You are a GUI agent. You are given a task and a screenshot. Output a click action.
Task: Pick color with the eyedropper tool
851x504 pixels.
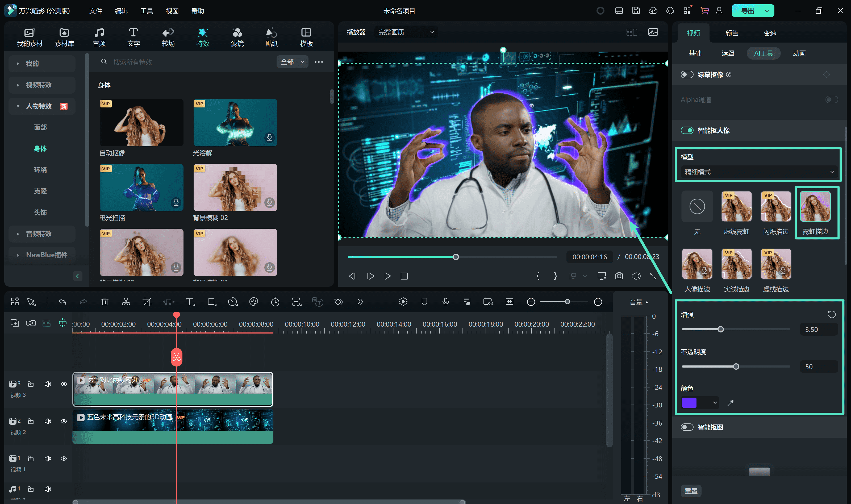tap(731, 403)
